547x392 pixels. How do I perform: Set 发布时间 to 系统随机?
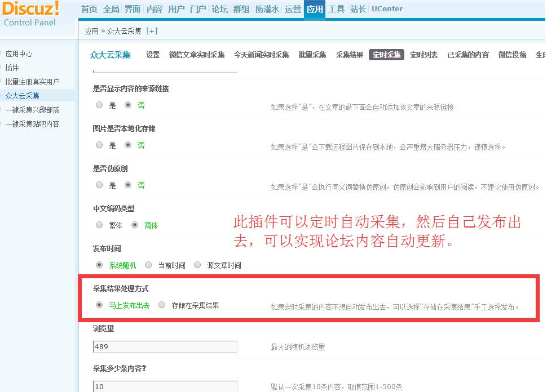[x=99, y=265]
